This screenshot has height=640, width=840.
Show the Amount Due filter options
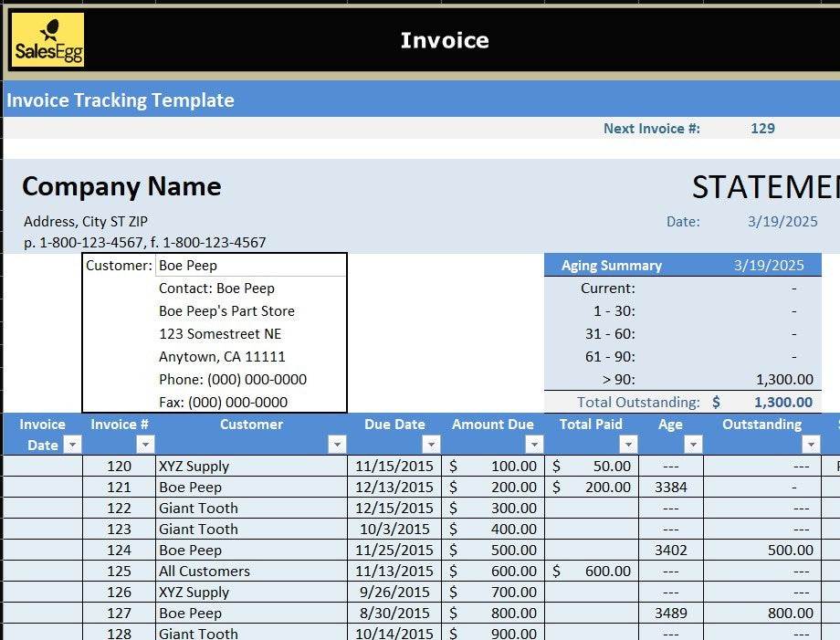pos(534,445)
